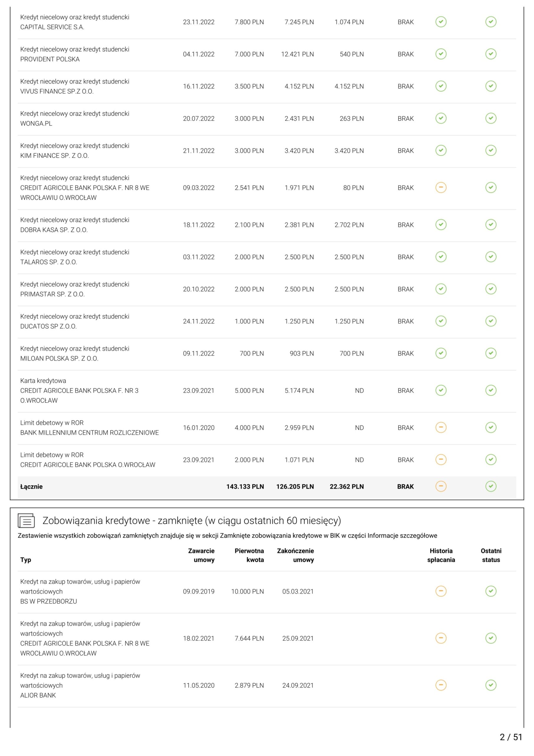Click the Zobowiązania kredytowe - zamknięte heading

coord(191,521)
